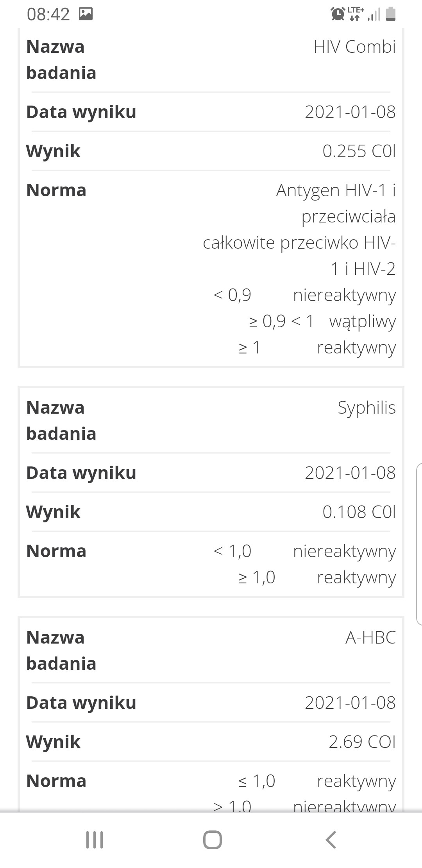Screen dimensions: 422x868
Task: Tap the 'wątpliwy' range text in HIV norm
Action: (x=362, y=321)
